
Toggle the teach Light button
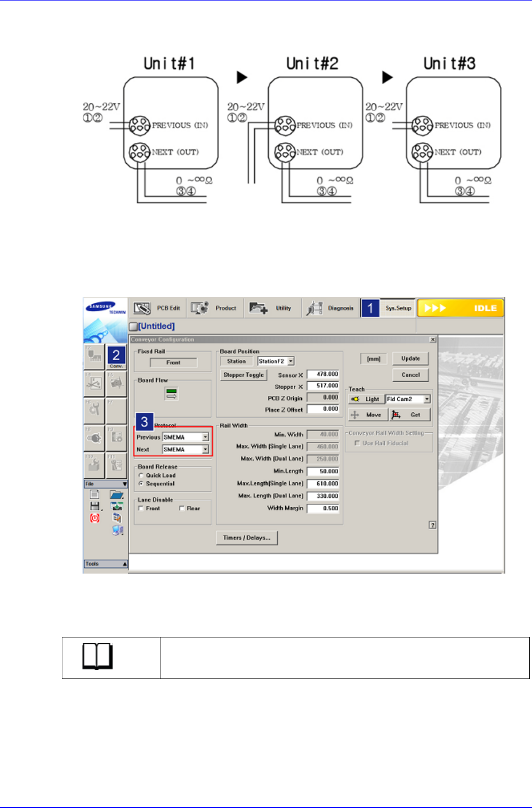(x=366, y=399)
